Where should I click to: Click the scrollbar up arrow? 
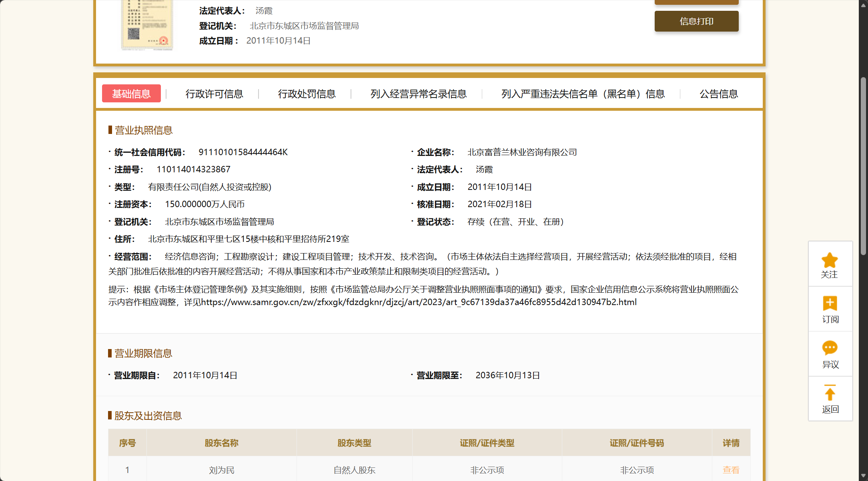click(863, 4)
